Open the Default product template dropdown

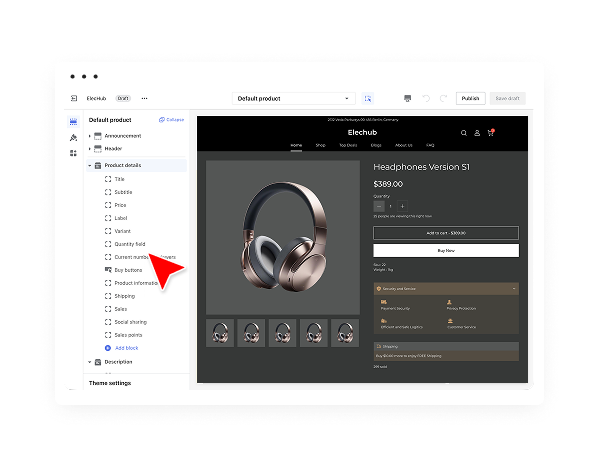(294, 99)
